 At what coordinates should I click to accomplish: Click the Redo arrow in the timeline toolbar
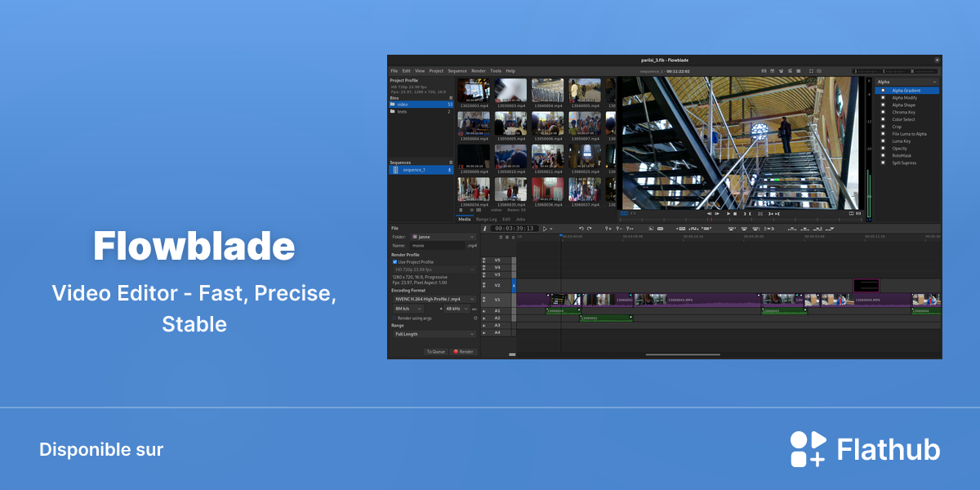click(589, 229)
